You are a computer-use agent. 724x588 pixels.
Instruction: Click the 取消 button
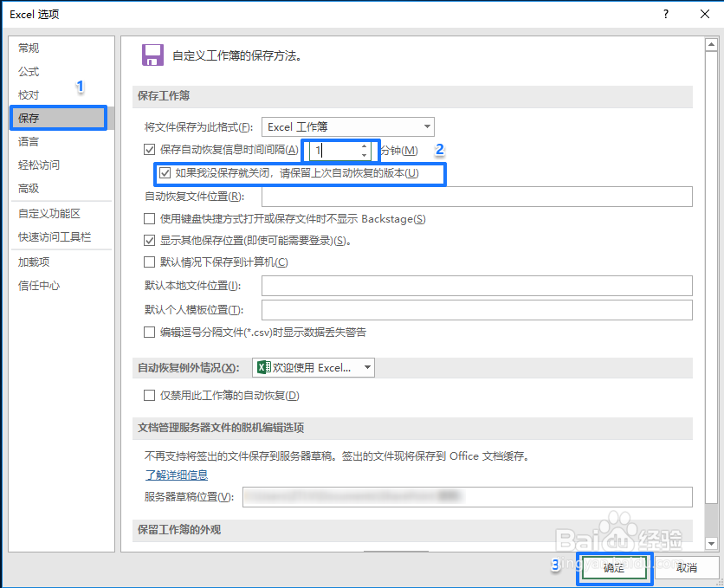(x=687, y=568)
